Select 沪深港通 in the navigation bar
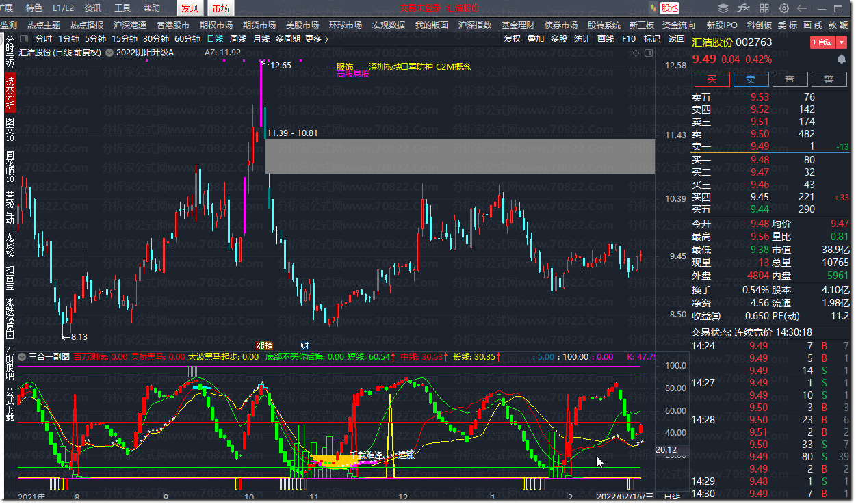This screenshot has width=856, height=504. [x=130, y=25]
